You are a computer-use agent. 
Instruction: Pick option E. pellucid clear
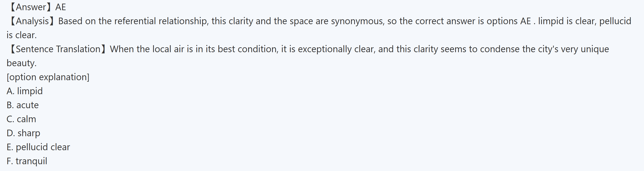coord(38,147)
